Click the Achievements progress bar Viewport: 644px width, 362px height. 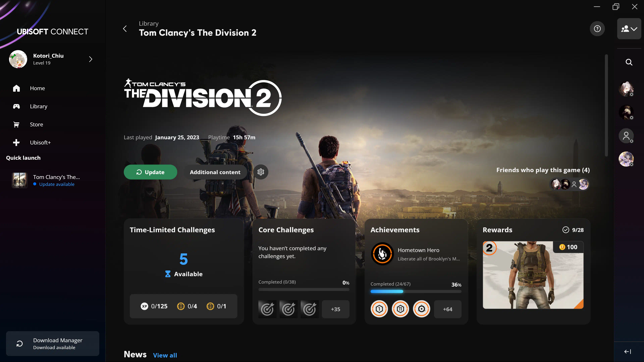tap(416, 291)
